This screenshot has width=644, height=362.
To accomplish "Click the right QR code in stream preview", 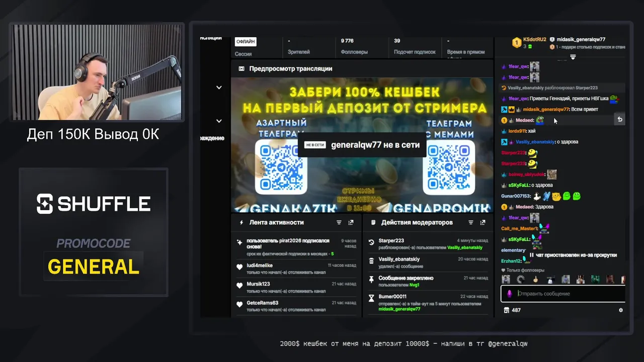I will 449,167.
